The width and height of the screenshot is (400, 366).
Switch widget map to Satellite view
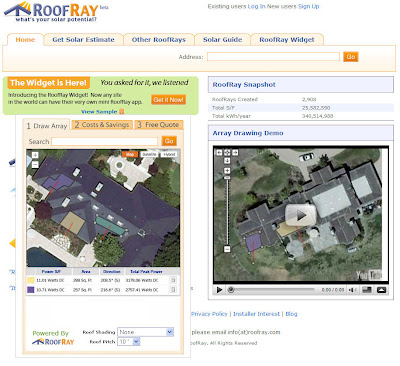click(149, 154)
